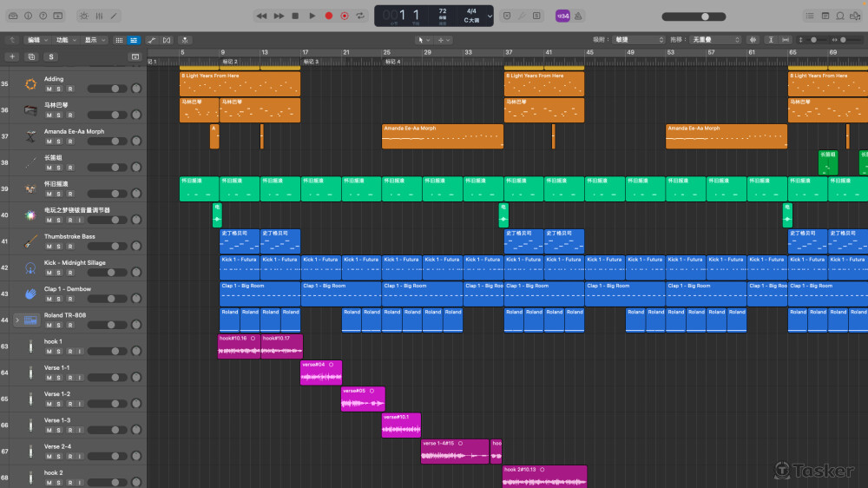The width and height of the screenshot is (868, 488).
Task: Click the Duplicate Track button
Action: pos(31,56)
